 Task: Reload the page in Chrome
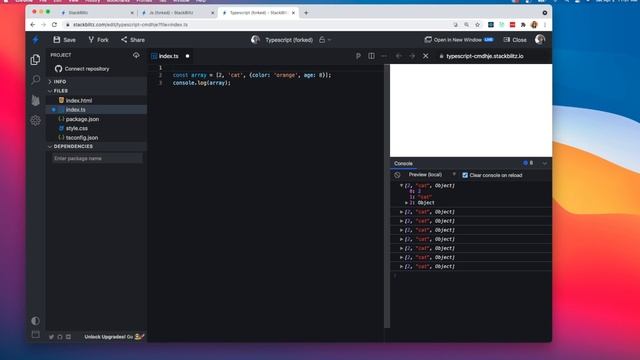54,25
